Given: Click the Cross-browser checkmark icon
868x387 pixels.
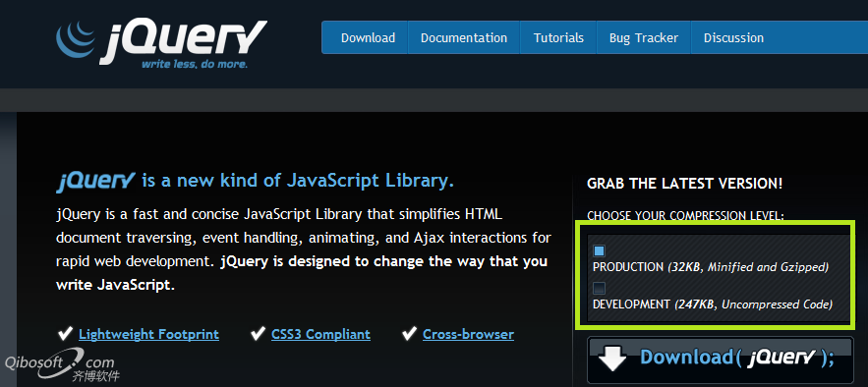Looking at the screenshot, I should tap(409, 333).
